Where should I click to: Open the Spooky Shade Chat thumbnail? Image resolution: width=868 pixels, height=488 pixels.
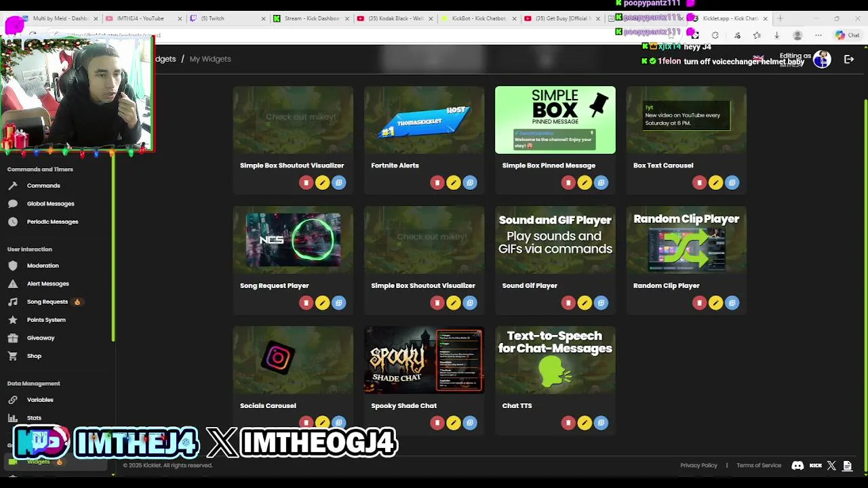click(424, 360)
